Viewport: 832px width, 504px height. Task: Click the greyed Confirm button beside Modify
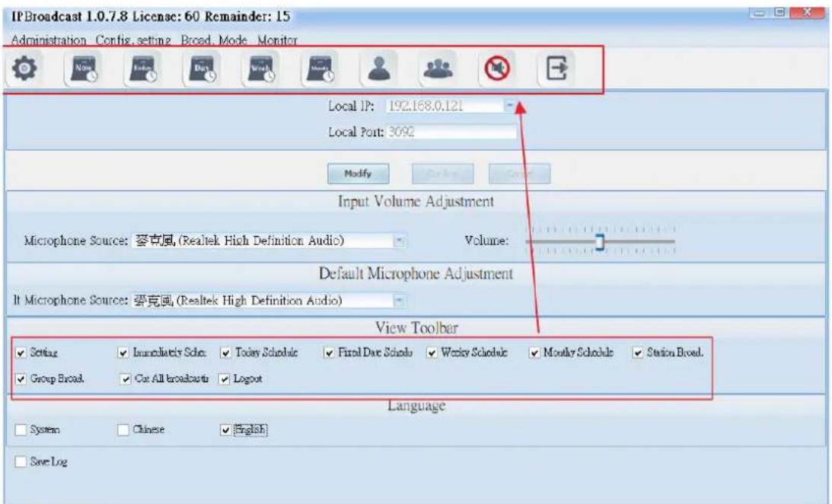pyautogui.click(x=442, y=174)
